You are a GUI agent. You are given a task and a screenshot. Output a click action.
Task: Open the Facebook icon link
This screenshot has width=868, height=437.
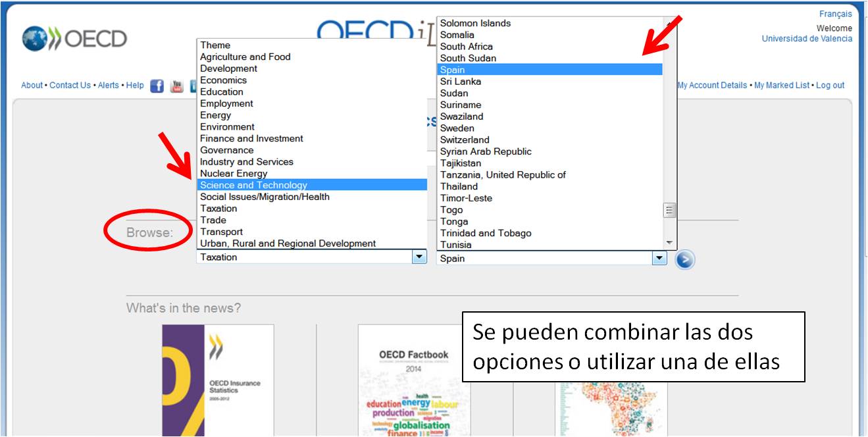pos(157,86)
